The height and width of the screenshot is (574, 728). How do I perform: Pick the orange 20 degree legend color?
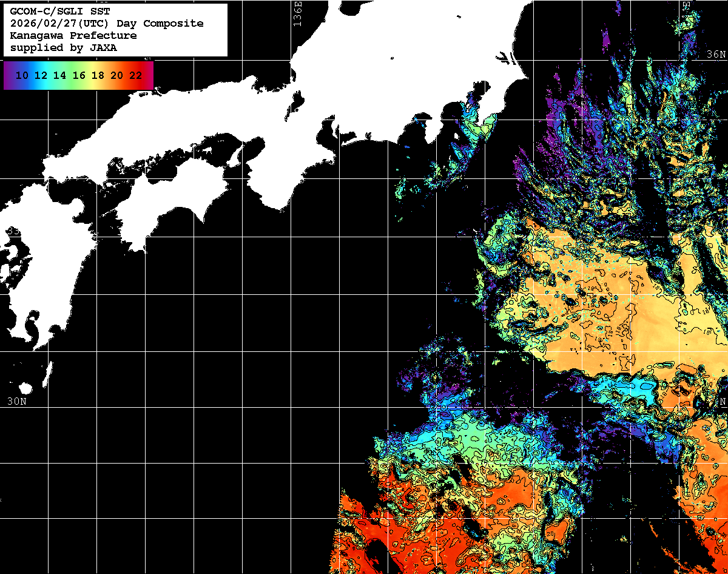[116, 76]
